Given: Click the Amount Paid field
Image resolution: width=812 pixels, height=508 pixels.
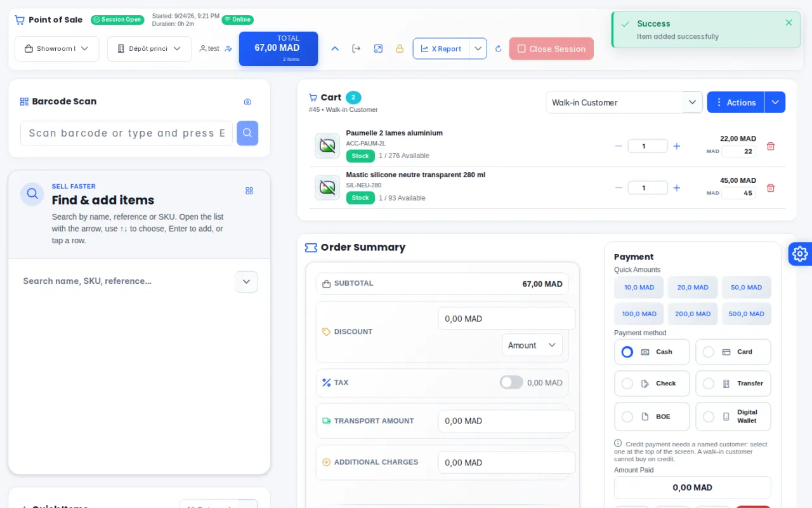Looking at the screenshot, I should tap(693, 488).
